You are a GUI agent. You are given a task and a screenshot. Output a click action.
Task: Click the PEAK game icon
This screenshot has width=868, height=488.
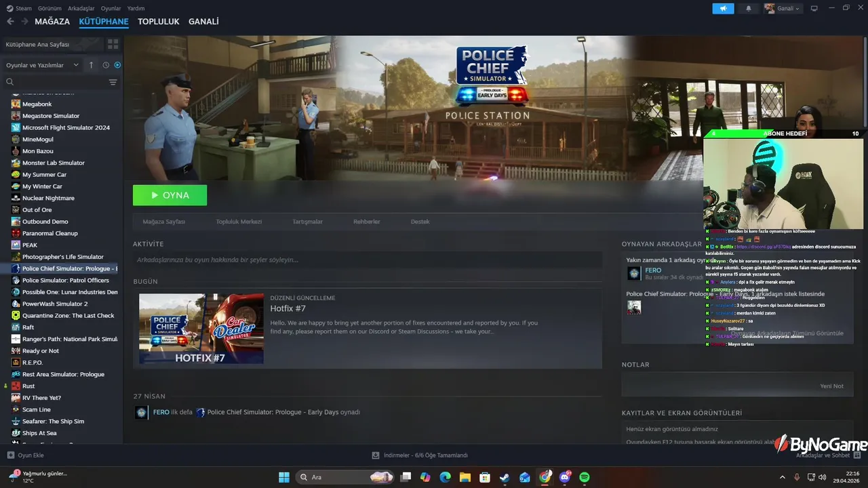click(16, 245)
